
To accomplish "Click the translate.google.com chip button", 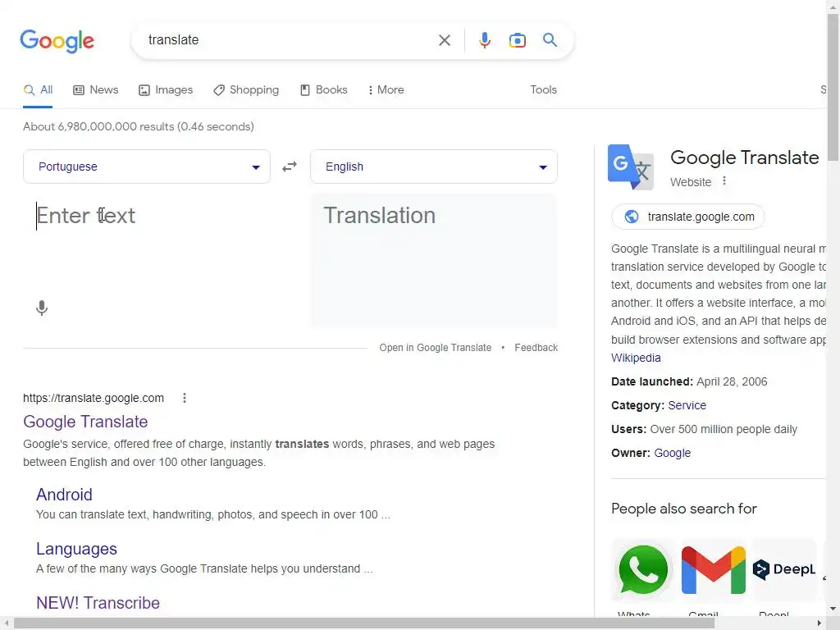I will 688,217.
